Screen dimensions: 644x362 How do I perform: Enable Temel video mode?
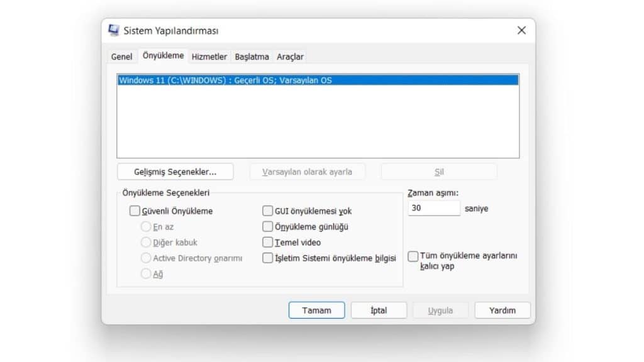point(267,242)
